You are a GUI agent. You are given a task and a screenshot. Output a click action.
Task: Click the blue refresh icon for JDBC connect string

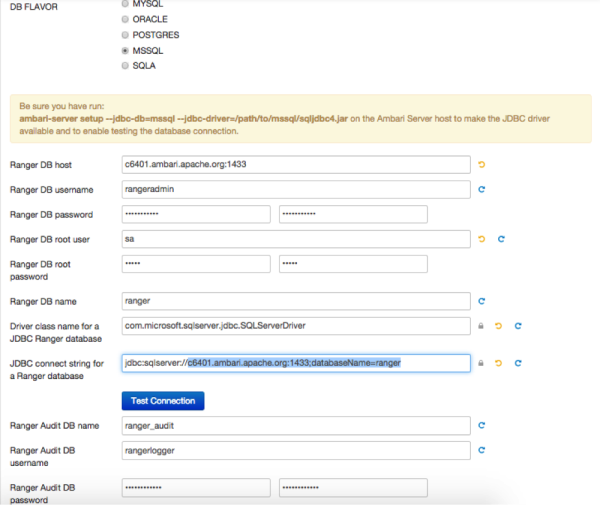[x=518, y=363]
